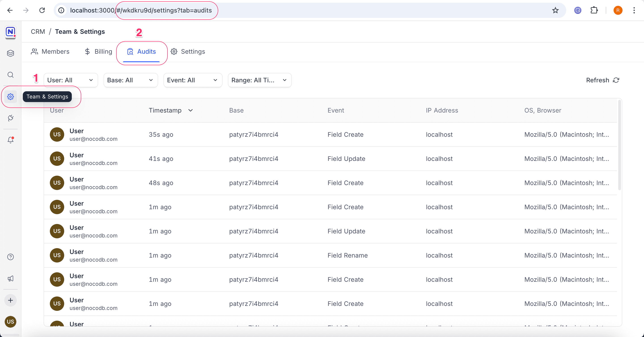Viewport: 644px width, 337px height.
Task: Open notifications bell icon
Action: (x=11, y=140)
